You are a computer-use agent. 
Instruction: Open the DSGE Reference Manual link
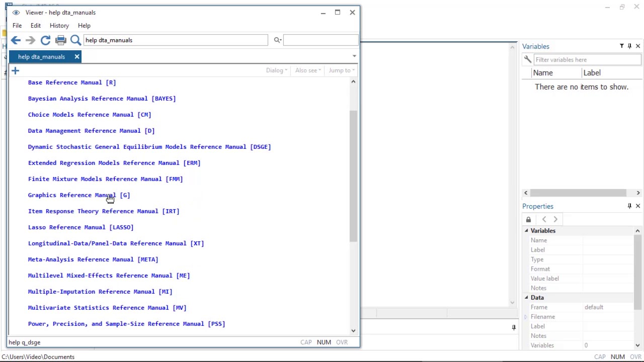pos(149,147)
